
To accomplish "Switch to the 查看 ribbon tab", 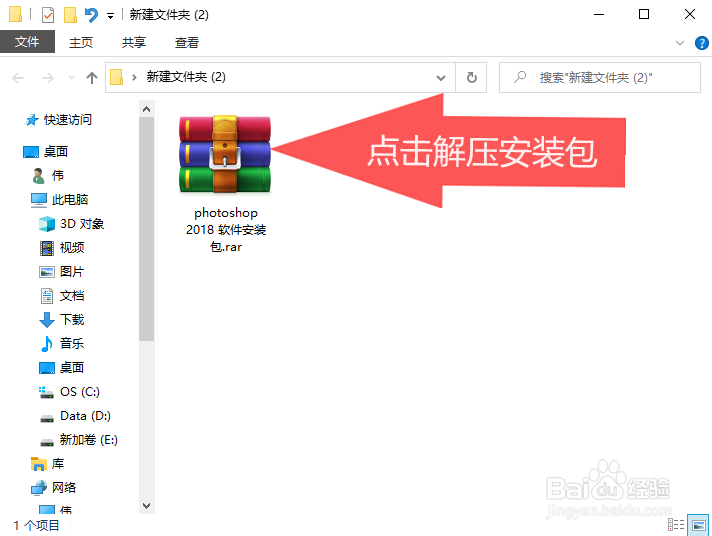I will point(187,42).
